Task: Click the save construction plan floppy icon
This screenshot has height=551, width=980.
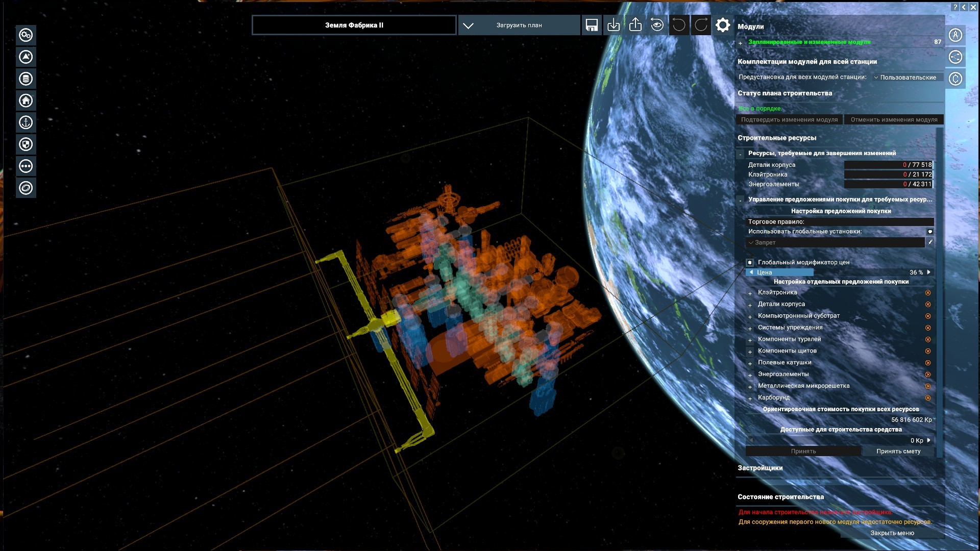Action: click(x=592, y=25)
